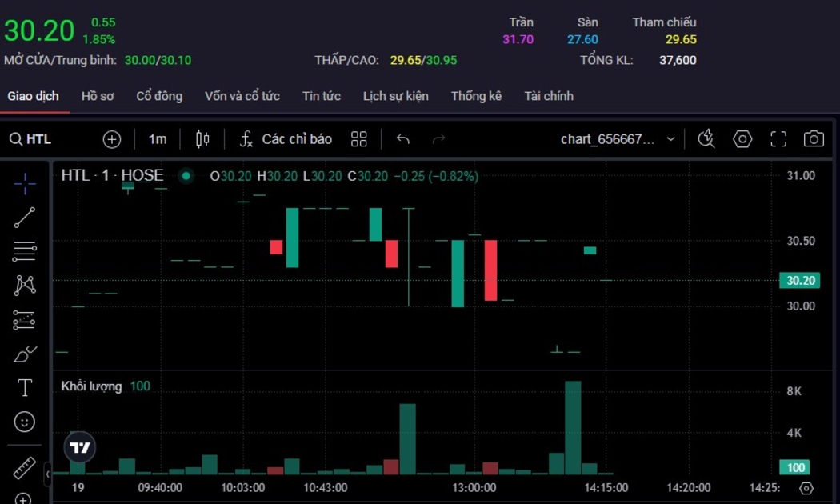Toggle fullscreen chart mode
Screen dimensions: 840x504
point(778,139)
